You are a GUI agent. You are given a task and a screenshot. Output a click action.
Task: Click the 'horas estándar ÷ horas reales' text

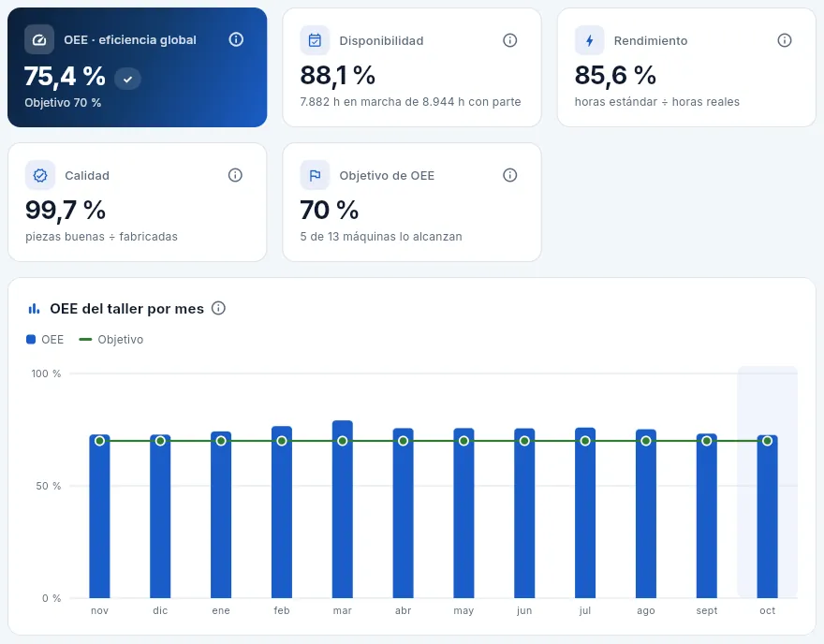pos(657,102)
